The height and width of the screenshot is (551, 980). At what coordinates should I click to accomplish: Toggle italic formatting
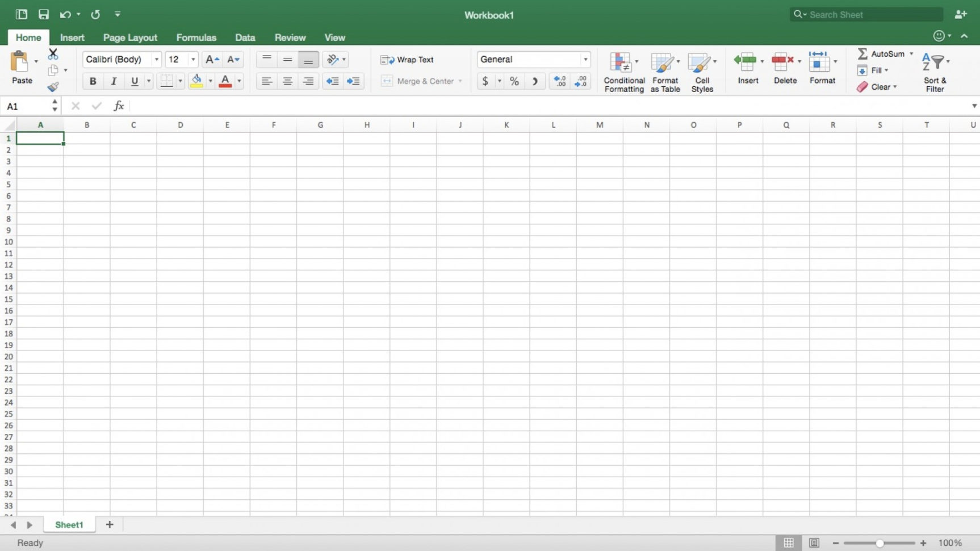pos(113,81)
